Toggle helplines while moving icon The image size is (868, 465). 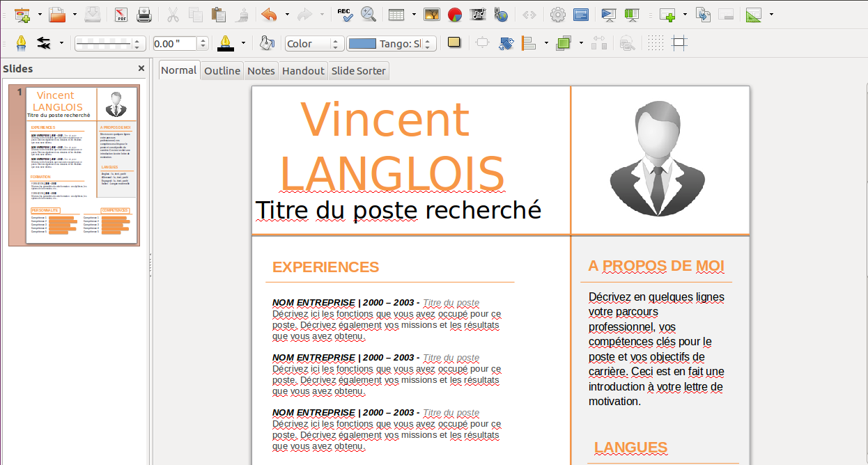click(x=679, y=43)
